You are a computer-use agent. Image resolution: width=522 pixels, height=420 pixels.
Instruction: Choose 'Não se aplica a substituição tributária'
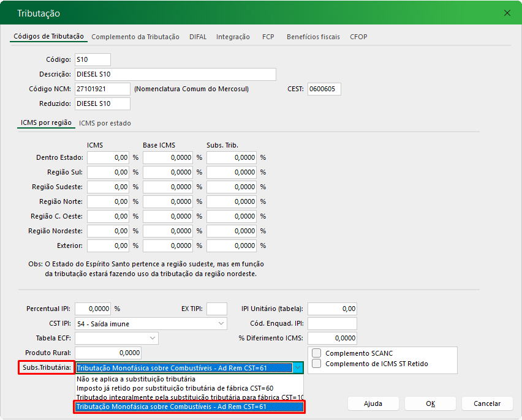click(189, 379)
